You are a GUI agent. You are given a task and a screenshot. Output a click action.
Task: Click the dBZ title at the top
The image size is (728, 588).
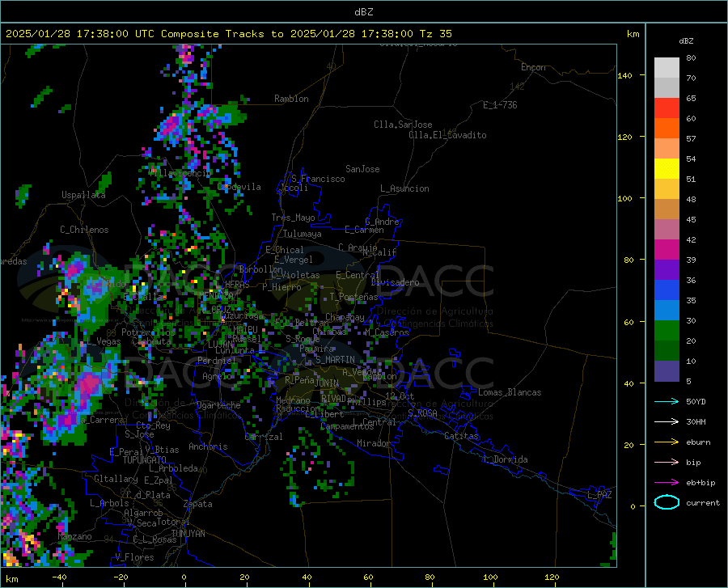click(363, 12)
